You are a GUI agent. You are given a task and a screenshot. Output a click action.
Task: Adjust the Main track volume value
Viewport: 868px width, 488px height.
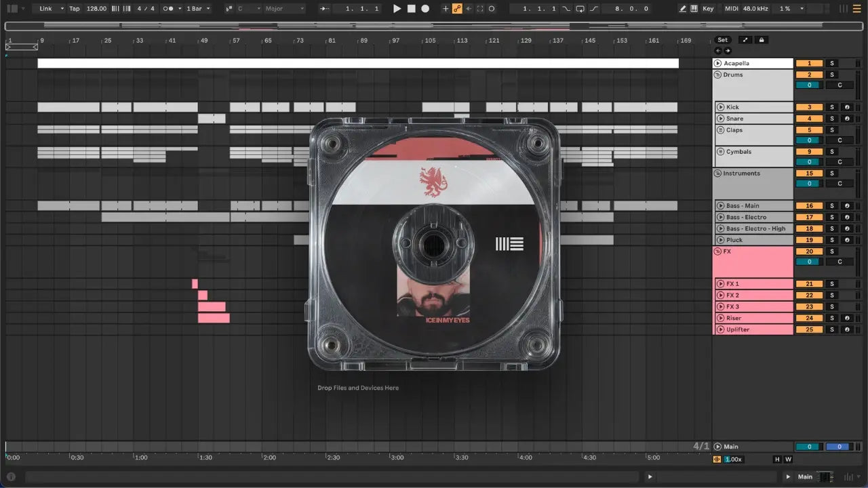(x=809, y=447)
